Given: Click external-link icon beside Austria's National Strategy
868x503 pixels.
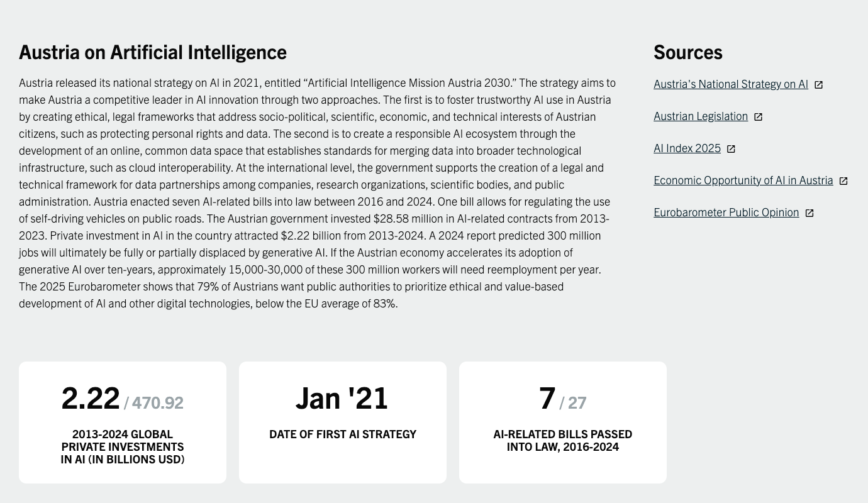Looking at the screenshot, I should [x=818, y=85].
